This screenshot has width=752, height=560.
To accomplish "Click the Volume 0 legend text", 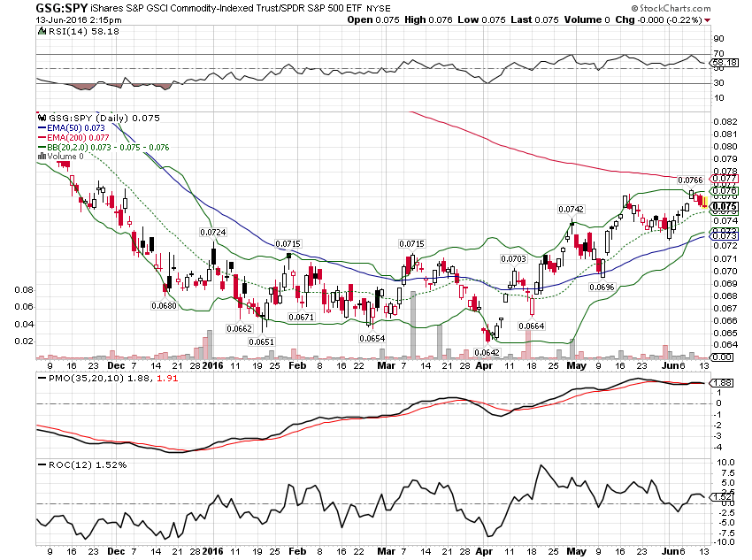I will [x=65, y=157].
